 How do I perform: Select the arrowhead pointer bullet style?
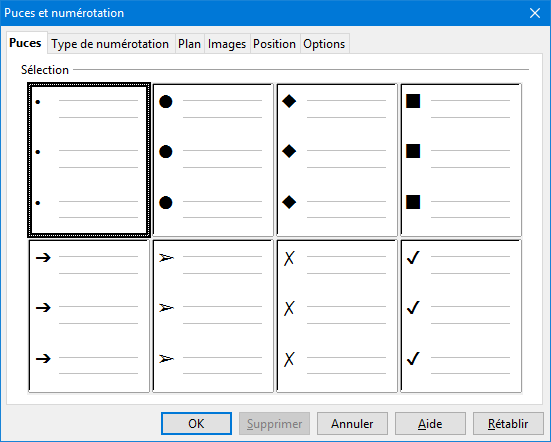tap(213, 316)
